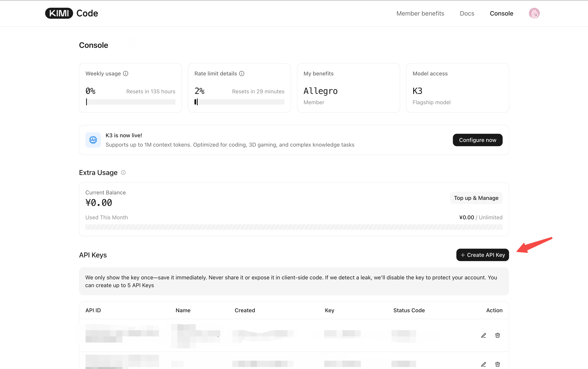588x369 pixels.
Task: Click 'Resets in 135 hours' text
Action: (x=151, y=92)
